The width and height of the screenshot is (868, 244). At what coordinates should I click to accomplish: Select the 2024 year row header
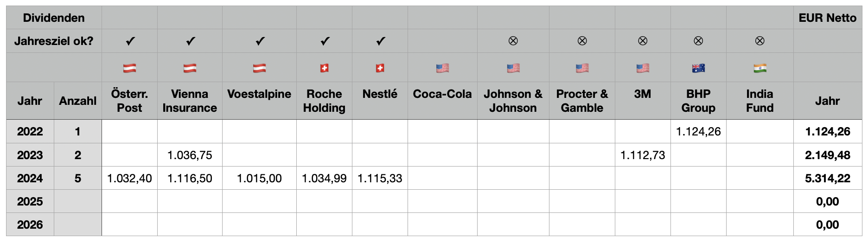(x=30, y=179)
